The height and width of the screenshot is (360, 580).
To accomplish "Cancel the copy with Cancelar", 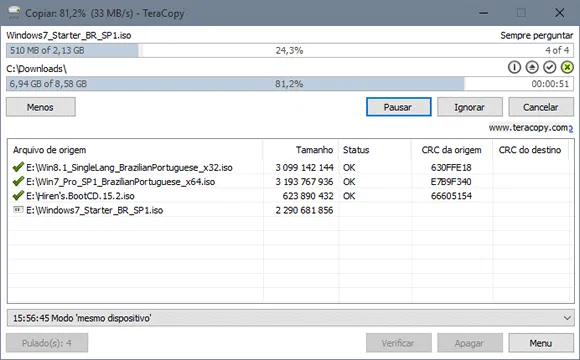I will [x=541, y=107].
